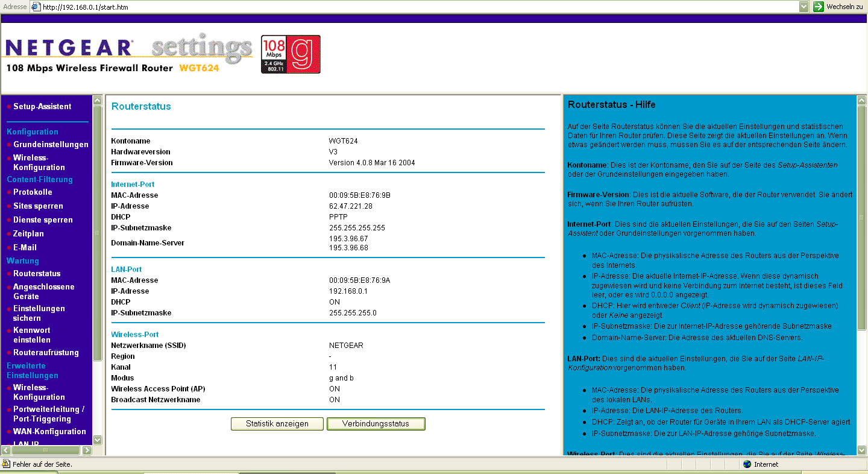The width and height of the screenshot is (868, 474).
Task: Click LAN MAC address 00:09:5B:E8:76:9A
Action: pos(360,280)
